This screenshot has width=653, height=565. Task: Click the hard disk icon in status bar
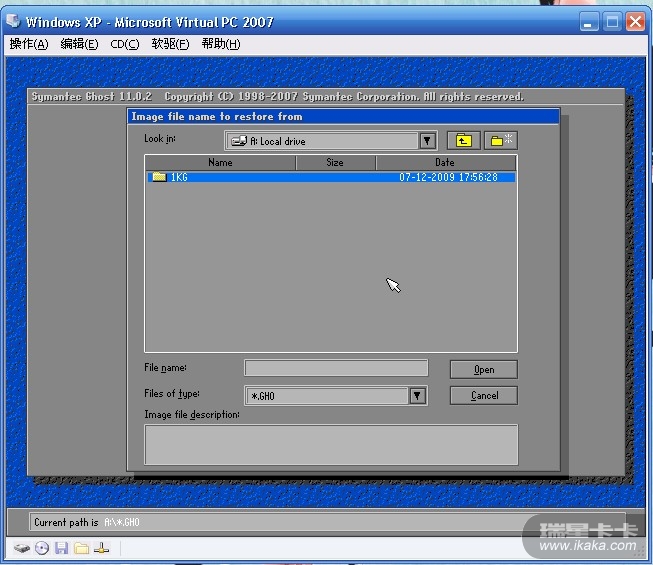point(22,548)
